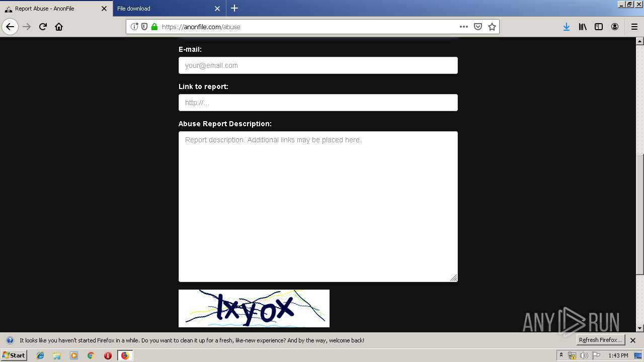
Task: Open the Library menu
Action: pyautogui.click(x=583, y=27)
